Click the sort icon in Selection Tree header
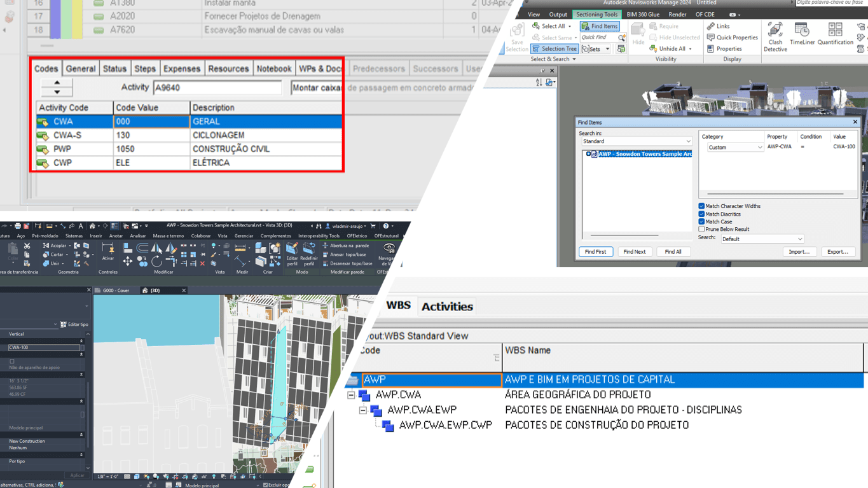Viewport: 868px width, 488px height. [x=539, y=82]
